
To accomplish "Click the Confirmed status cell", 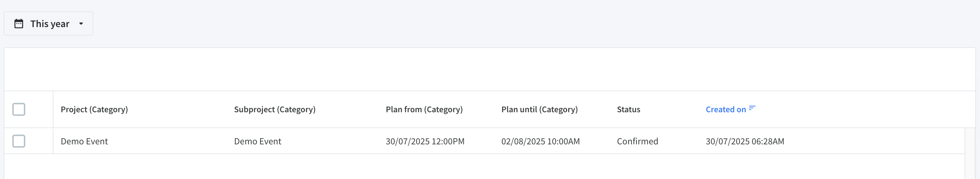I will [x=637, y=141].
